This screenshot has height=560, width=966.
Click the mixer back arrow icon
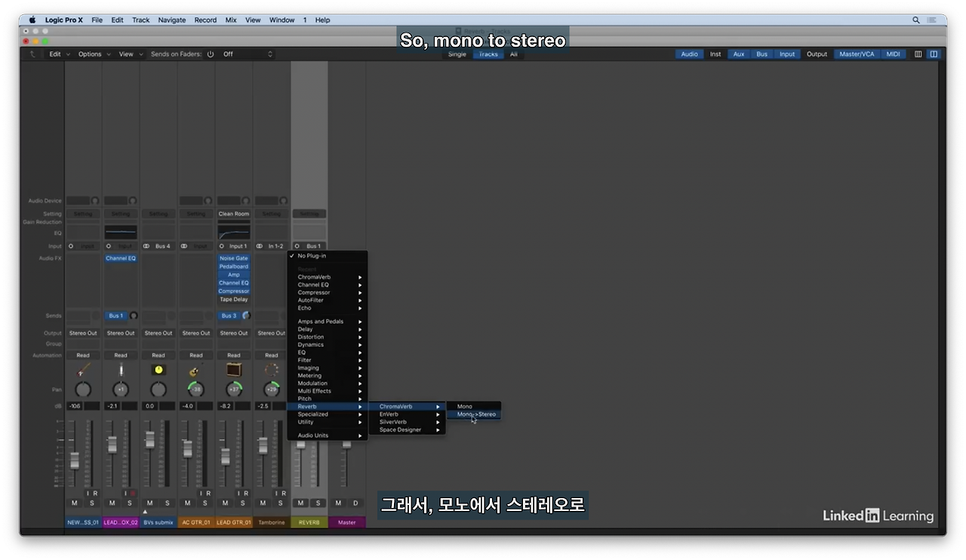tap(32, 54)
